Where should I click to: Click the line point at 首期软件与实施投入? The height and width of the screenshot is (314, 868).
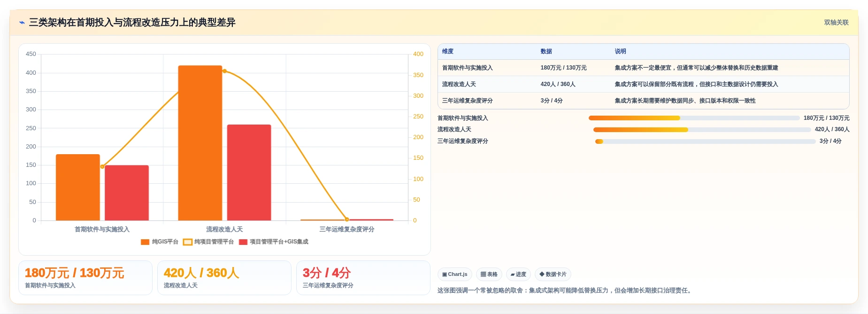[102, 166]
